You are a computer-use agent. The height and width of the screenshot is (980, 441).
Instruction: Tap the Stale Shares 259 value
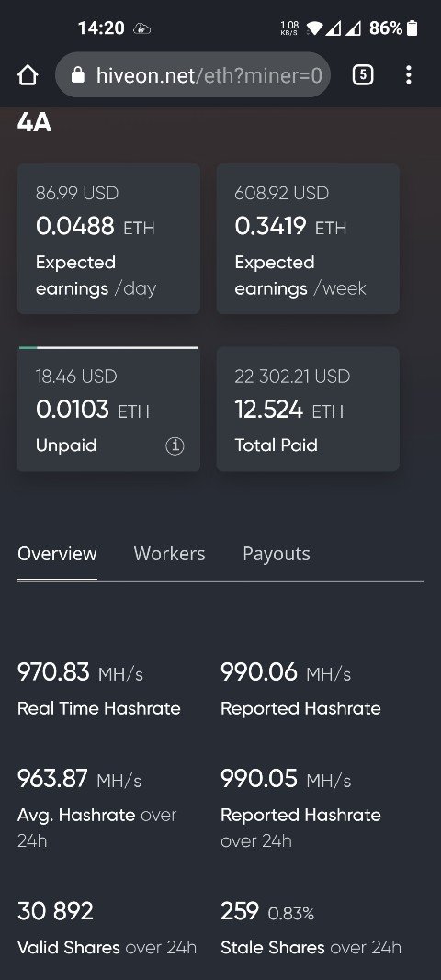pos(240,911)
